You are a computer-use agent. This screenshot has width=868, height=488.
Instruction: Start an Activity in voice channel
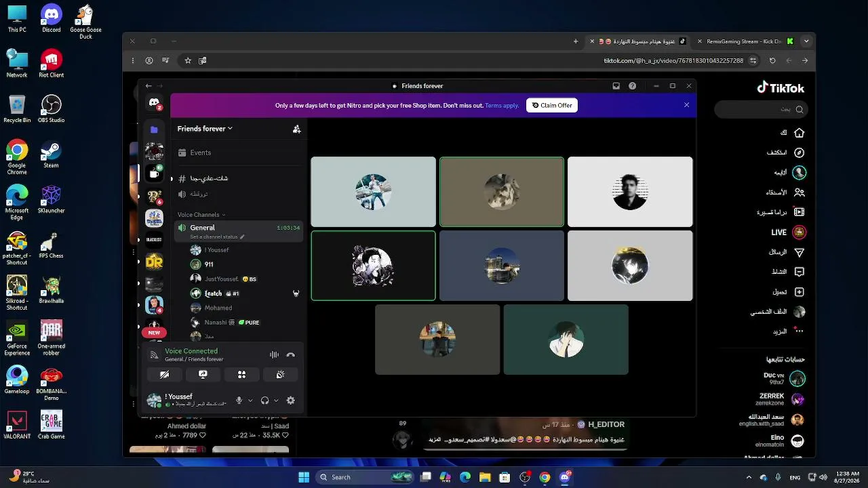pyautogui.click(x=241, y=374)
